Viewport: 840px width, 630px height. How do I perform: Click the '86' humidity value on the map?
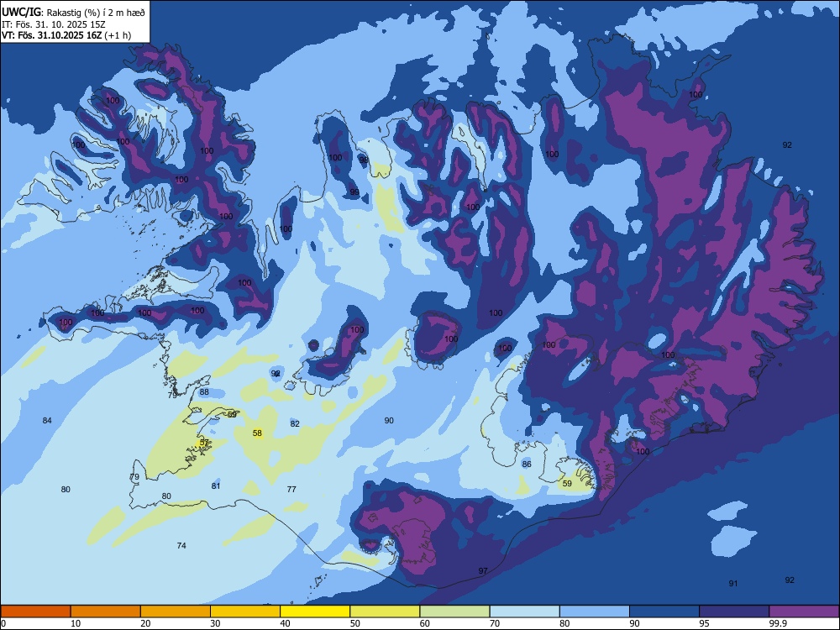pos(527,464)
